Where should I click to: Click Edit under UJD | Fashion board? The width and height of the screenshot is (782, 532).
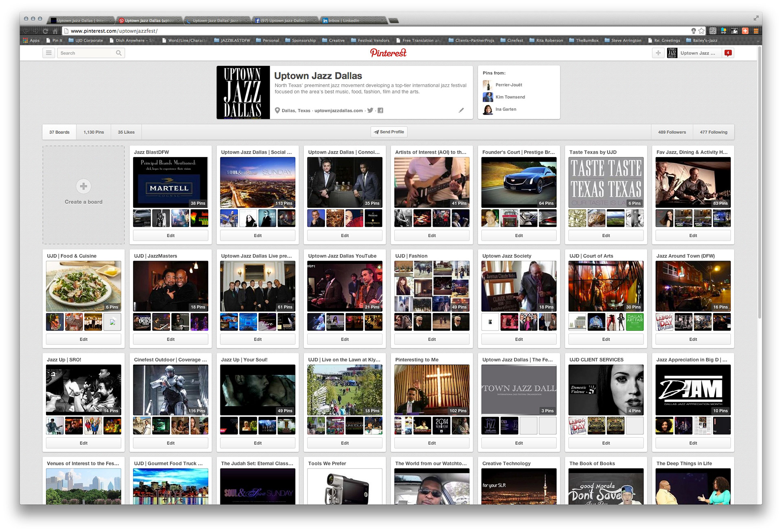432,339
